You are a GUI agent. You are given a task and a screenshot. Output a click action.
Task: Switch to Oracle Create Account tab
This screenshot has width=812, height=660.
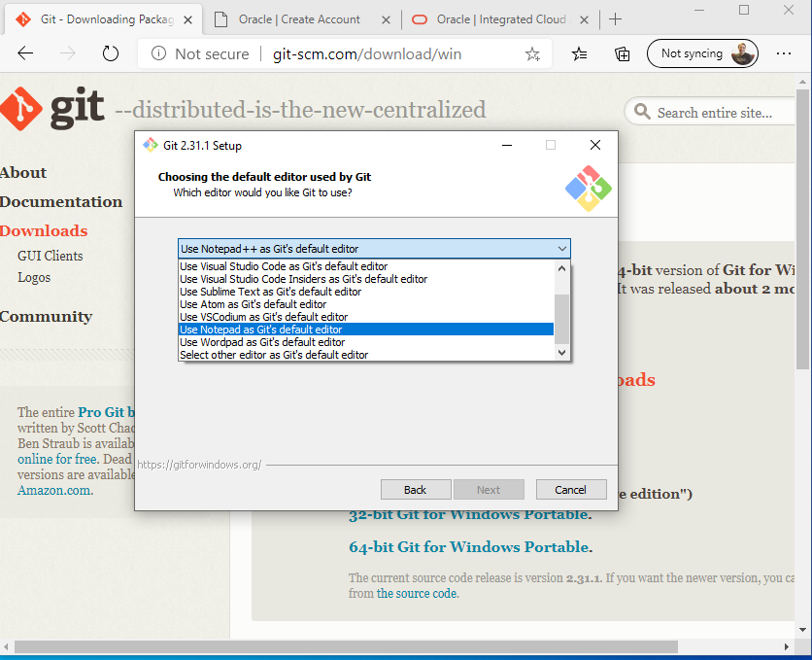[x=299, y=19]
